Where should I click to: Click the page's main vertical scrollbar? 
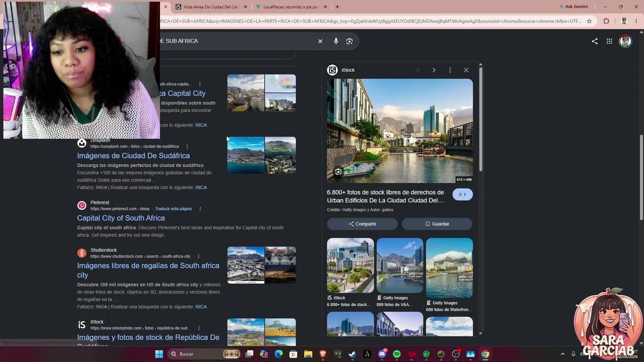(x=641, y=177)
